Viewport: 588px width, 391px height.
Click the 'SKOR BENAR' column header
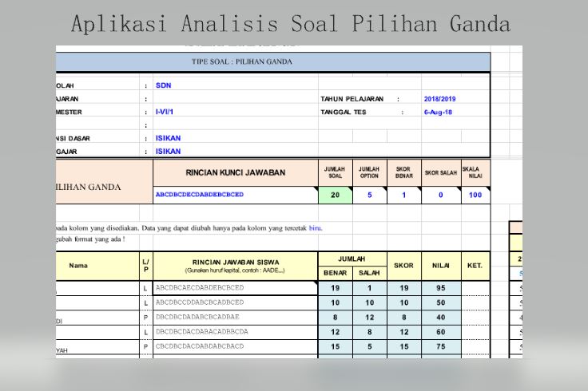pos(404,172)
